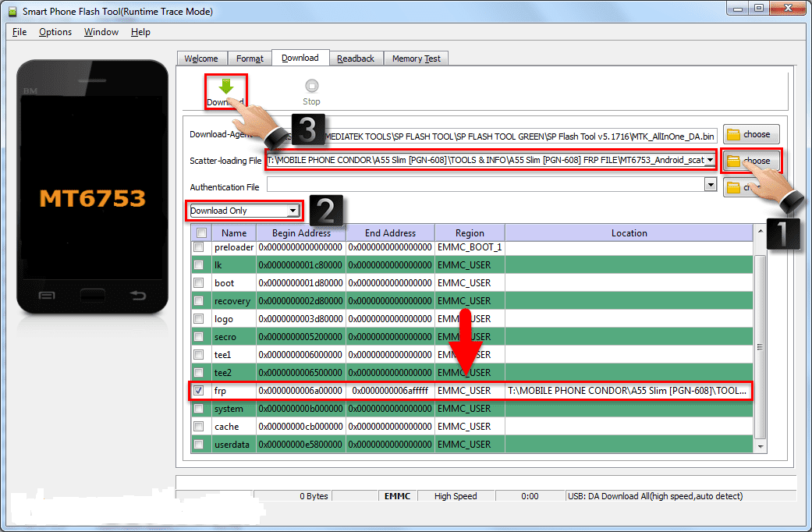Image resolution: width=812 pixels, height=532 pixels.
Task: Click the Smart Phone Flash Tool title icon
Action: 12,12
